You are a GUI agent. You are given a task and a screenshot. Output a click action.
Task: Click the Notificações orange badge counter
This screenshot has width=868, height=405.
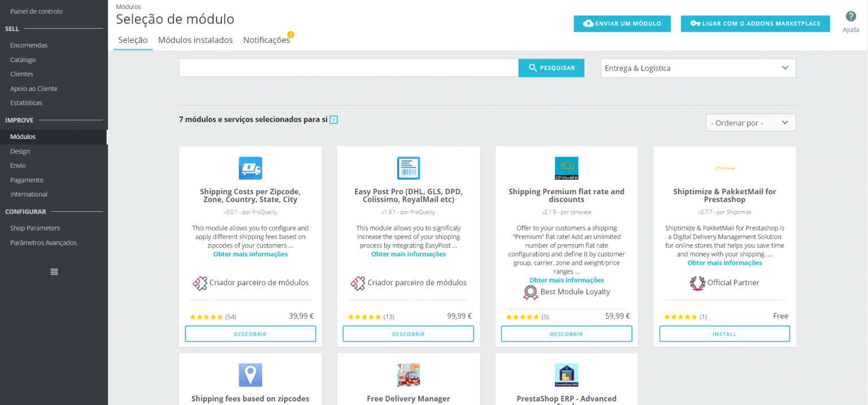tap(290, 34)
